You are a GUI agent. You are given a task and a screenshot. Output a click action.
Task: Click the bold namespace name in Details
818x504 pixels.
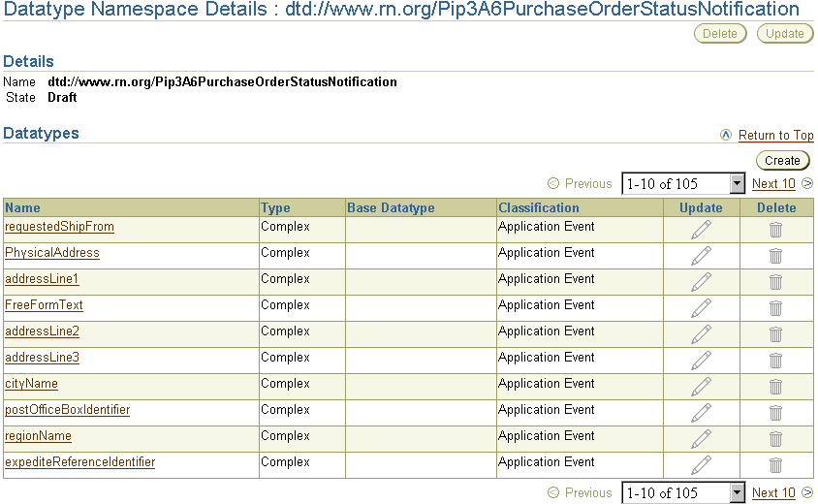(x=222, y=82)
